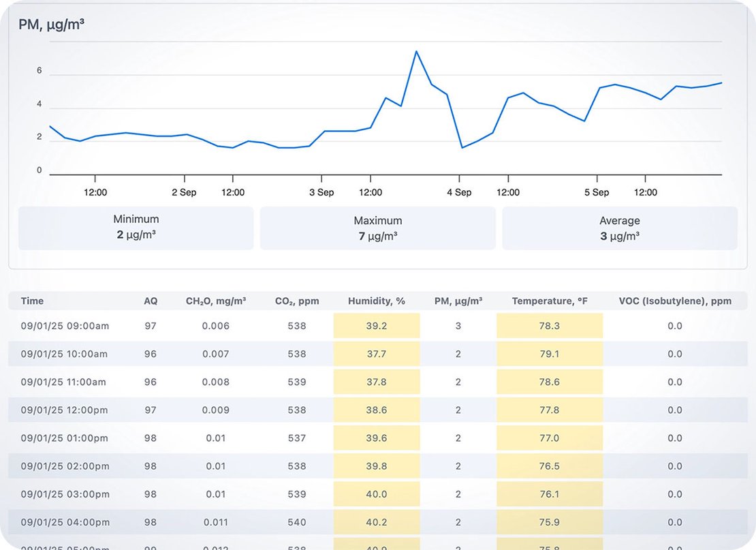Click the AQ value in the 04:00pm row

[151, 522]
